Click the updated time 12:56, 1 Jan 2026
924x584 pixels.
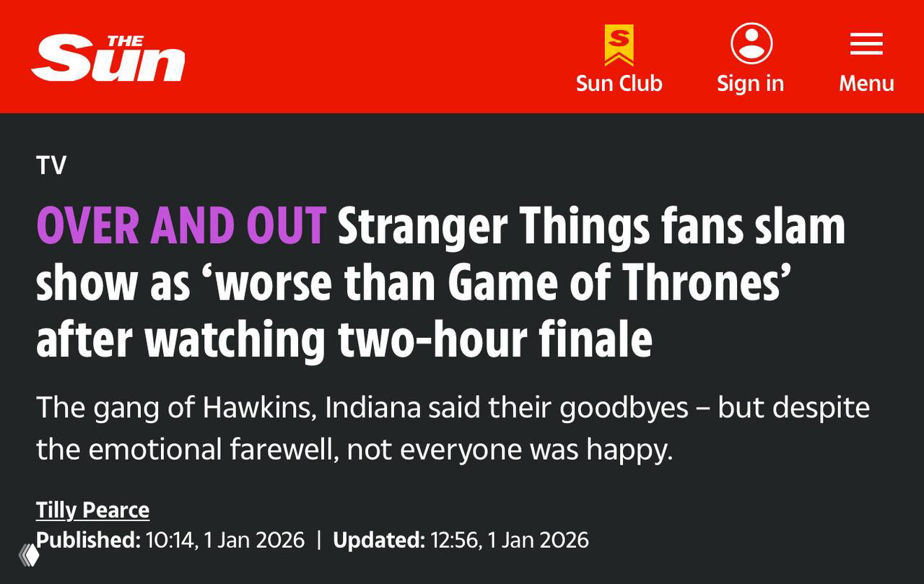tap(510, 540)
